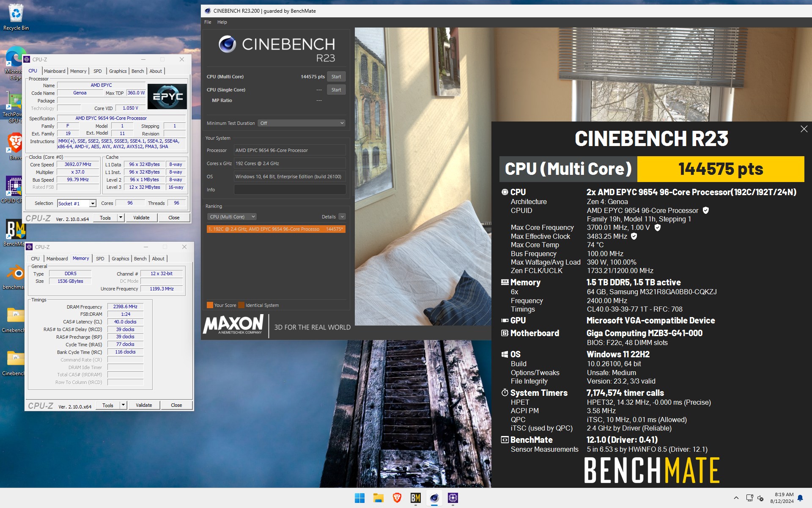Open the Help menu in Cinebench
The width and height of the screenshot is (812, 508).
tap(222, 22)
